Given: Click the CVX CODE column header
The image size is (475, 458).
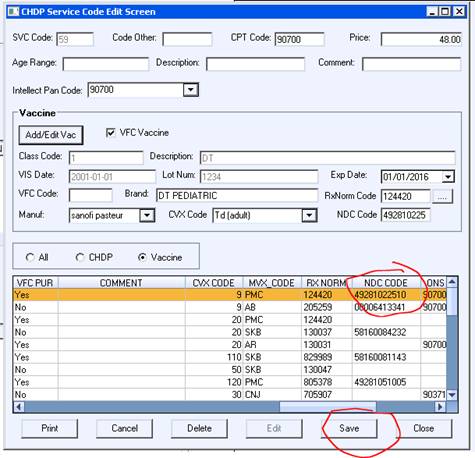Looking at the screenshot, I should click(214, 283).
